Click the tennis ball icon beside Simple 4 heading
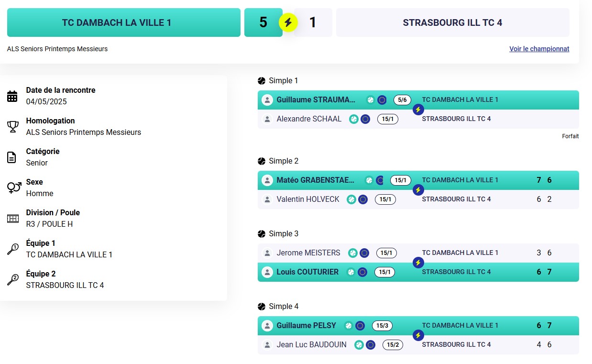The image size is (592, 364). tap(262, 307)
